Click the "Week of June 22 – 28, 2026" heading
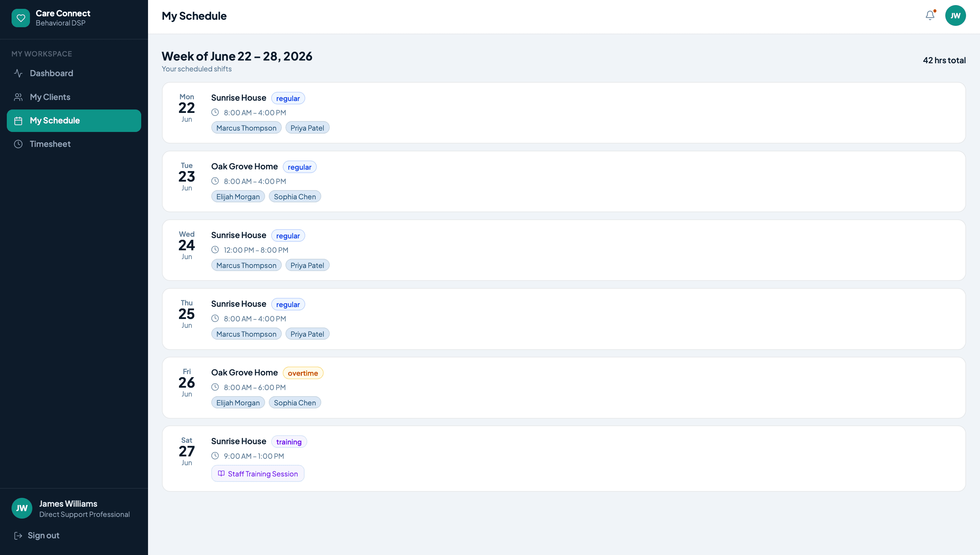Screen dimensions: 980x555 tap(237, 56)
